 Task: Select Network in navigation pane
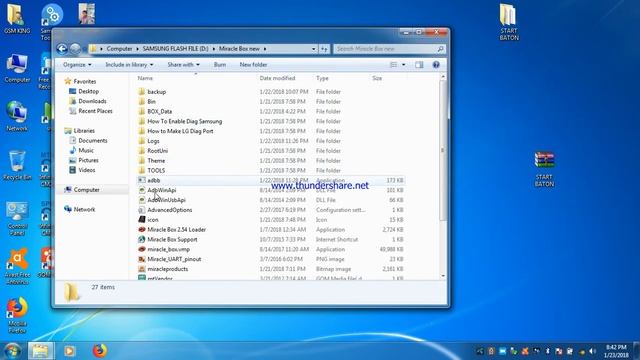tap(84, 209)
